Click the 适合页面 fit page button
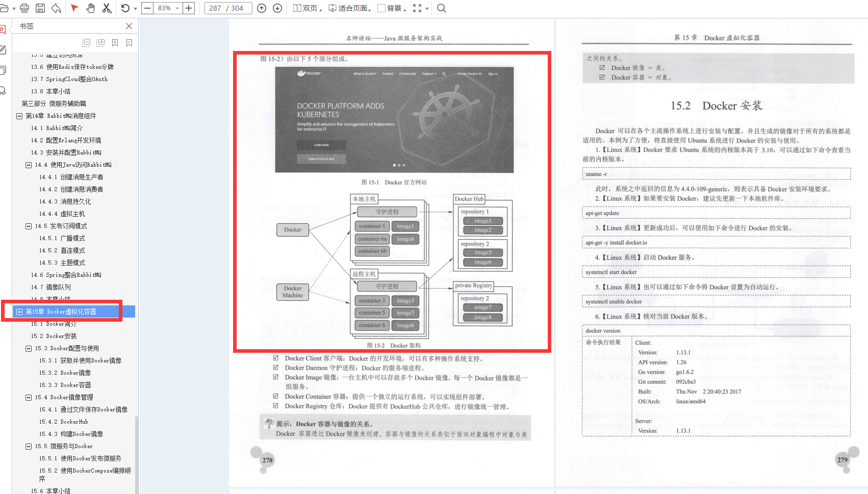This screenshot has width=868, height=494. point(349,8)
